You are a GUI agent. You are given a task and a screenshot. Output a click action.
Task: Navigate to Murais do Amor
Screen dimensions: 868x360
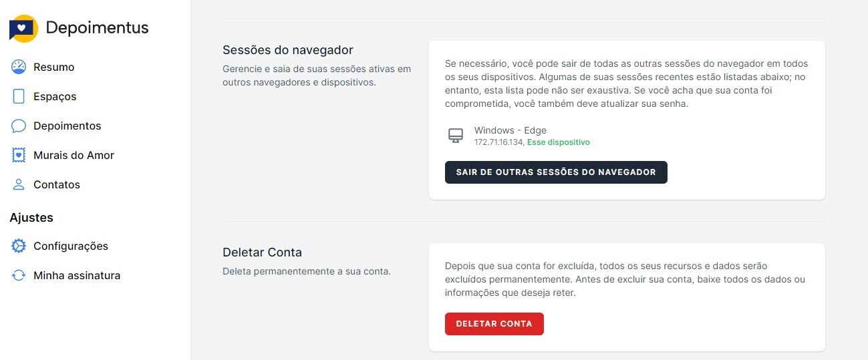pyautogui.click(x=74, y=155)
